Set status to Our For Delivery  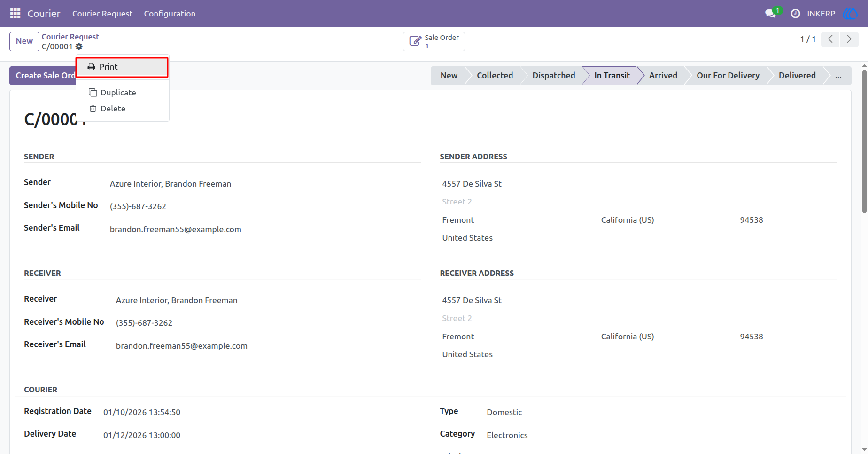[x=728, y=76]
